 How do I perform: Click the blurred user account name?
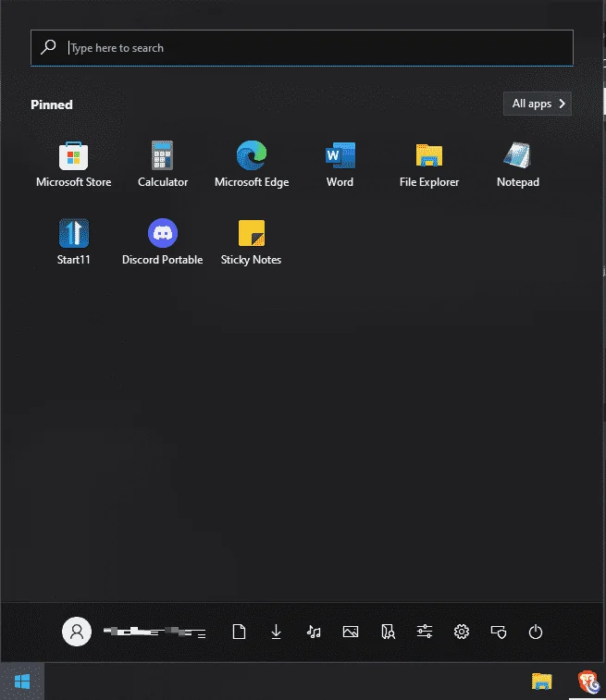[x=155, y=632]
